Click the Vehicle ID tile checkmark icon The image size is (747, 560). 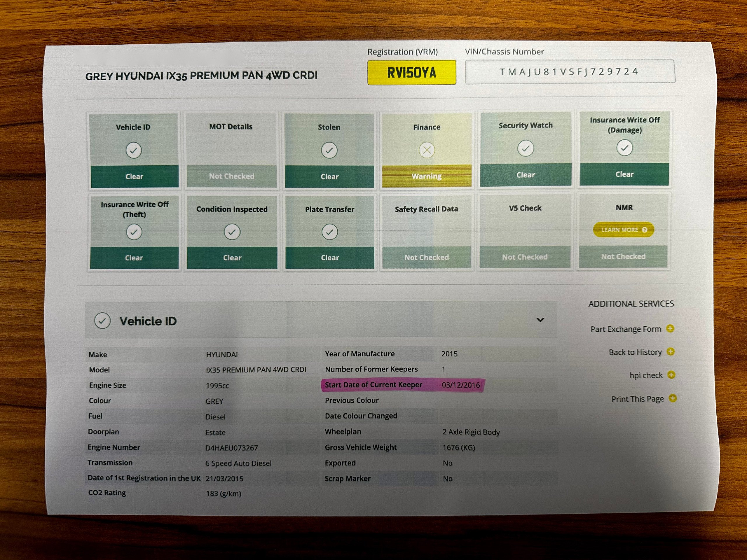coord(133,150)
